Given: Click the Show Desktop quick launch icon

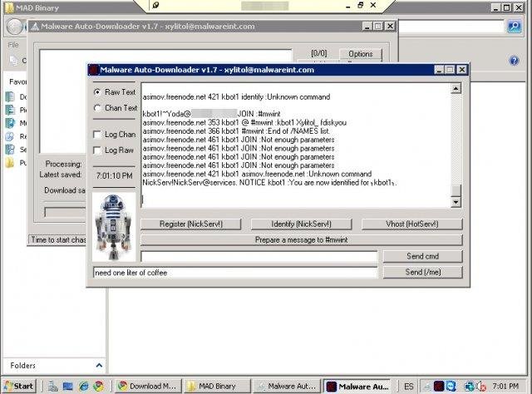Looking at the screenshot, I should [68, 387].
